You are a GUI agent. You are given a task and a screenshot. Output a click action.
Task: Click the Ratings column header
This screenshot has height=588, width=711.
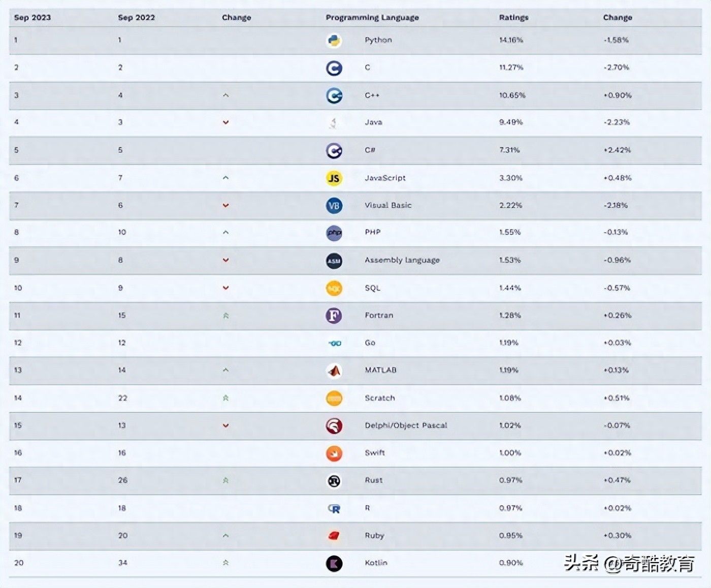point(513,17)
